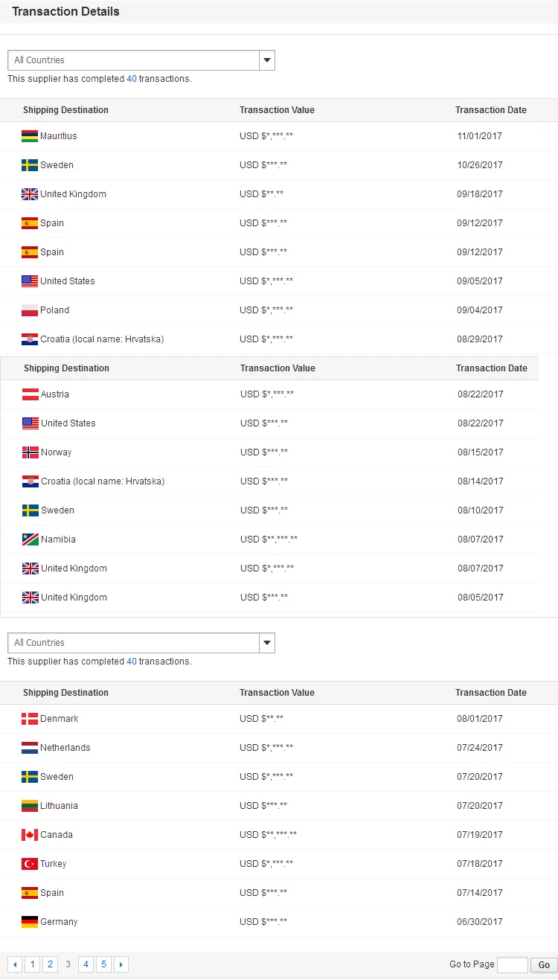558x980 pixels.
Task: Go to the previous page with the left arrow
Action: click(15, 964)
